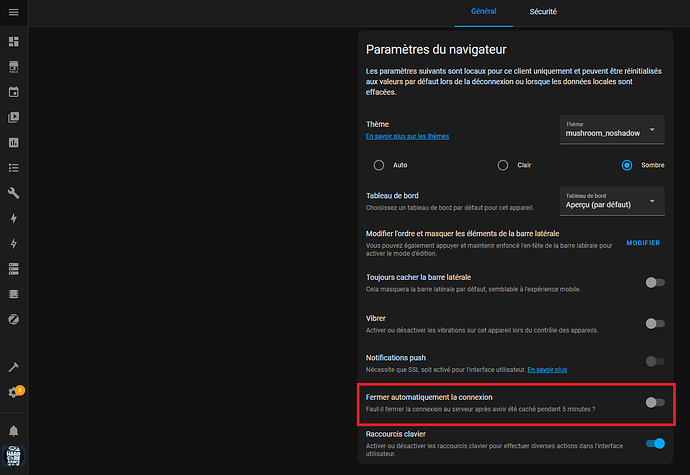
Task: Enable Fermer automatiquement la connexion switch
Action: pos(655,402)
